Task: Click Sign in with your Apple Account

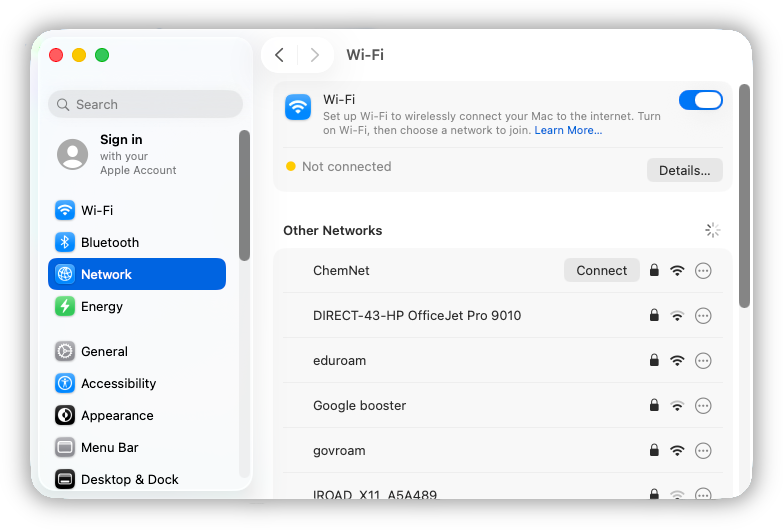Action: (137, 154)
